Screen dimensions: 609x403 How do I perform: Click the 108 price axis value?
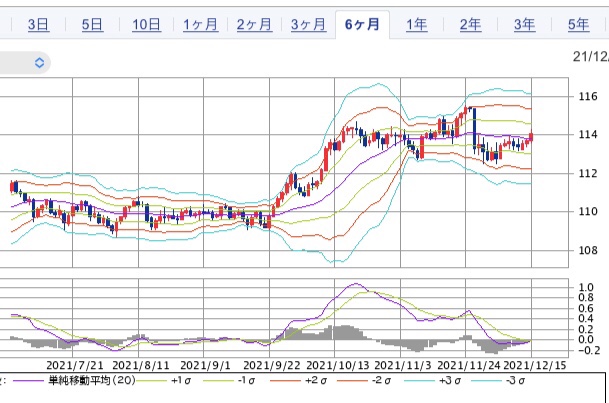click(x=588, y=250)
